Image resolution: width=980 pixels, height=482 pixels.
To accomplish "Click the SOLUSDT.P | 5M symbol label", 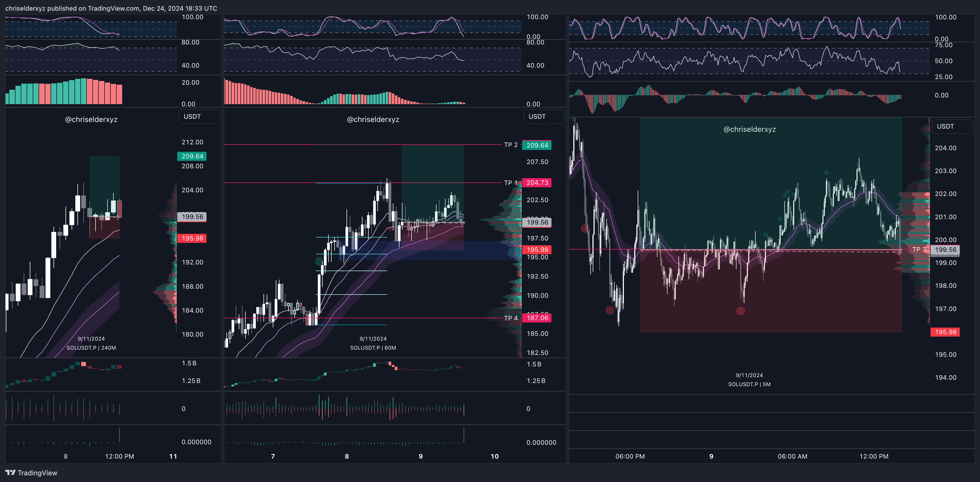I will tap(749, 384).
